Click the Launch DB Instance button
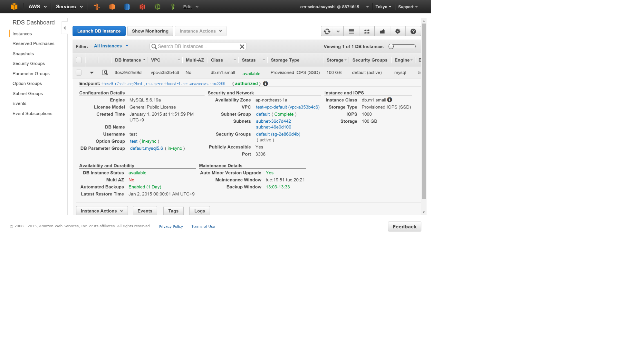The image size is (644, 349). [99, 31]
